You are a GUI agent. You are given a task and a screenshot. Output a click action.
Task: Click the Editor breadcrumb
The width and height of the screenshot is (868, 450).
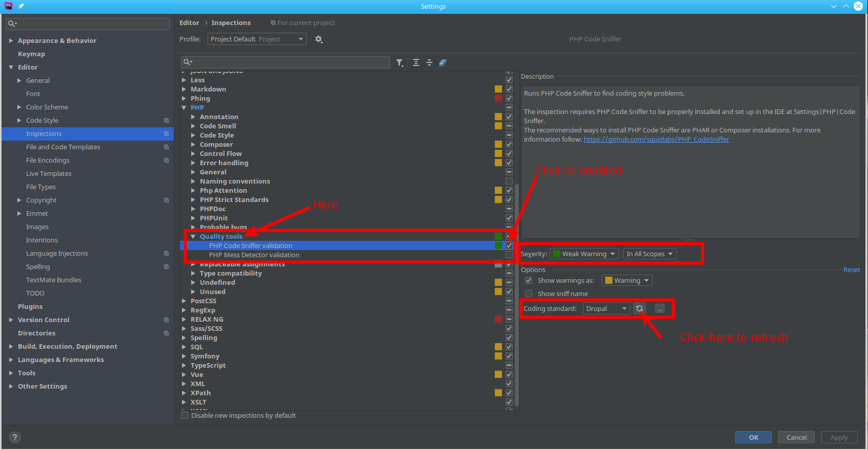(x=189, y=22)
